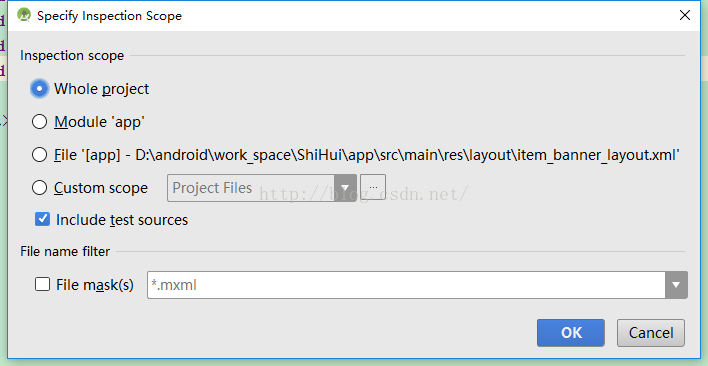Click the File mask(s) label text
Image resolution: width=708 pixels, height=366 pixels.
95,285
